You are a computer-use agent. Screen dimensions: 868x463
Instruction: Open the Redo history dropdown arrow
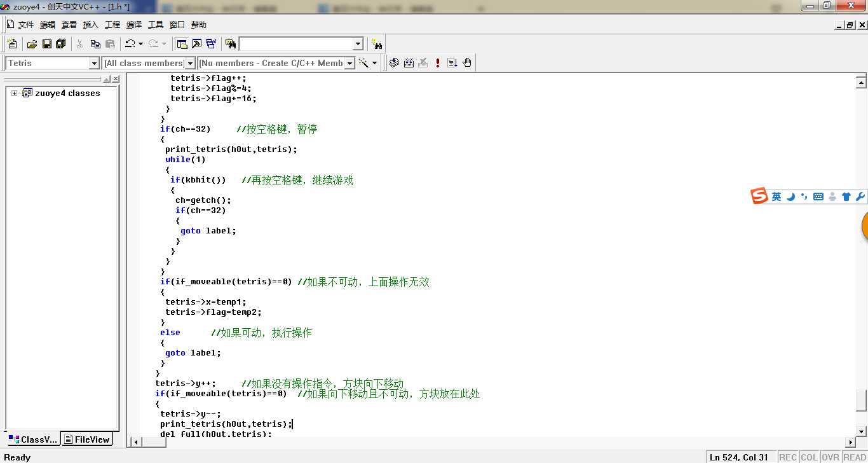pos(164,44)
